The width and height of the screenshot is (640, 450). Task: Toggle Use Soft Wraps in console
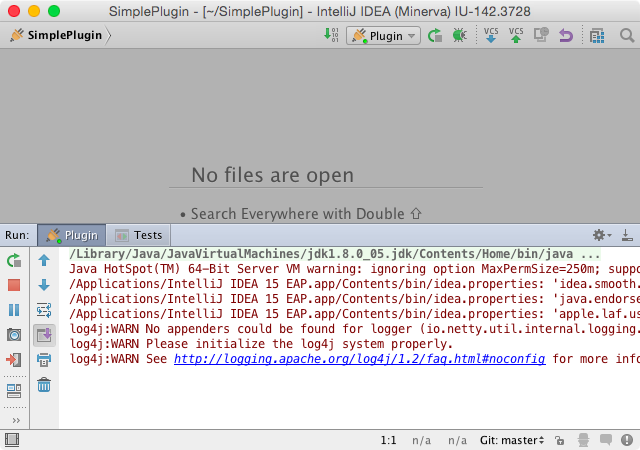coord(44,310)
